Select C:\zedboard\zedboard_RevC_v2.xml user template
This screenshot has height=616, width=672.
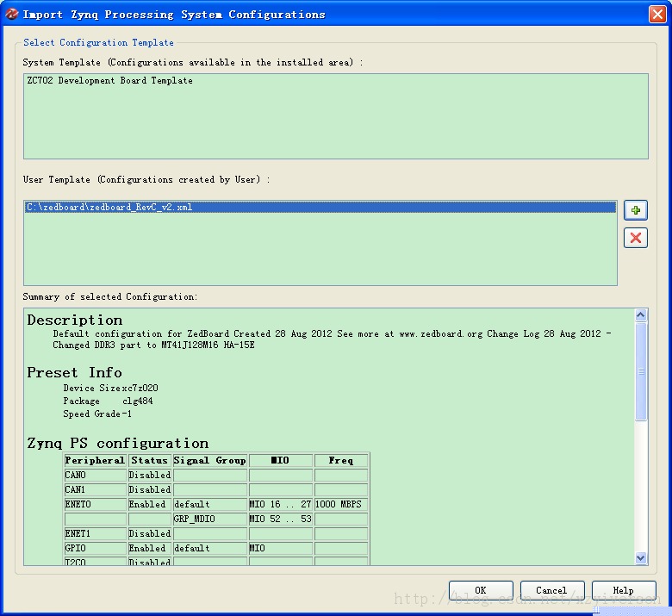pyautogui.click(x=320, y=207)
